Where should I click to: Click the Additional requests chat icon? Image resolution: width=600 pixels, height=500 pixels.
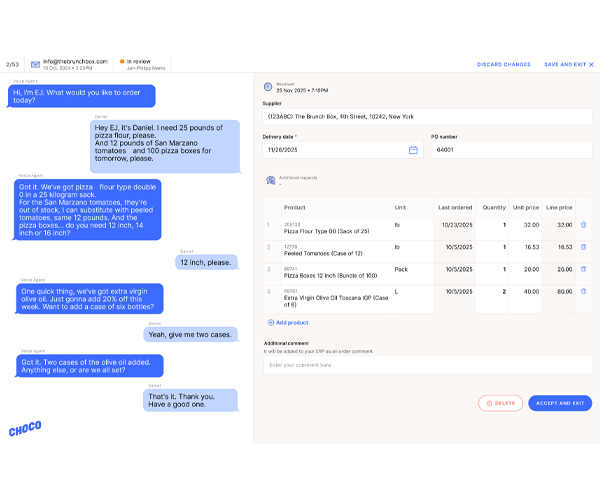pyautogui.click(x=270, y=180)
